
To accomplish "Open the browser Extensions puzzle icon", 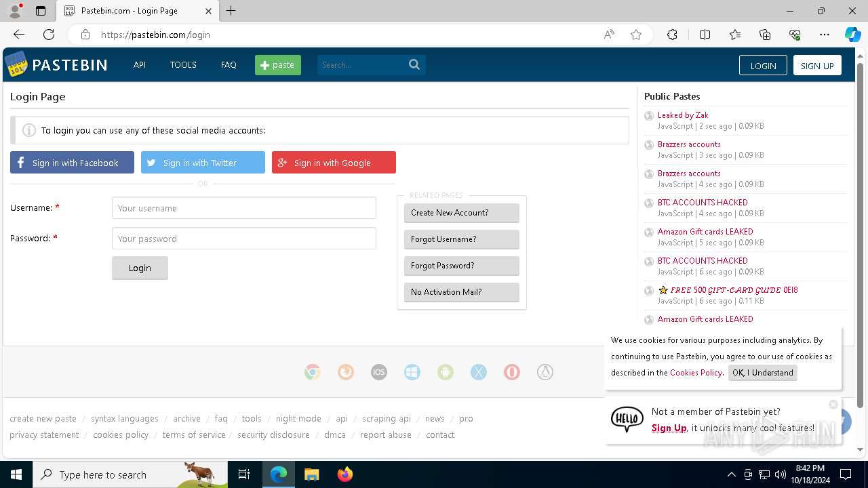I will point(672,35).
